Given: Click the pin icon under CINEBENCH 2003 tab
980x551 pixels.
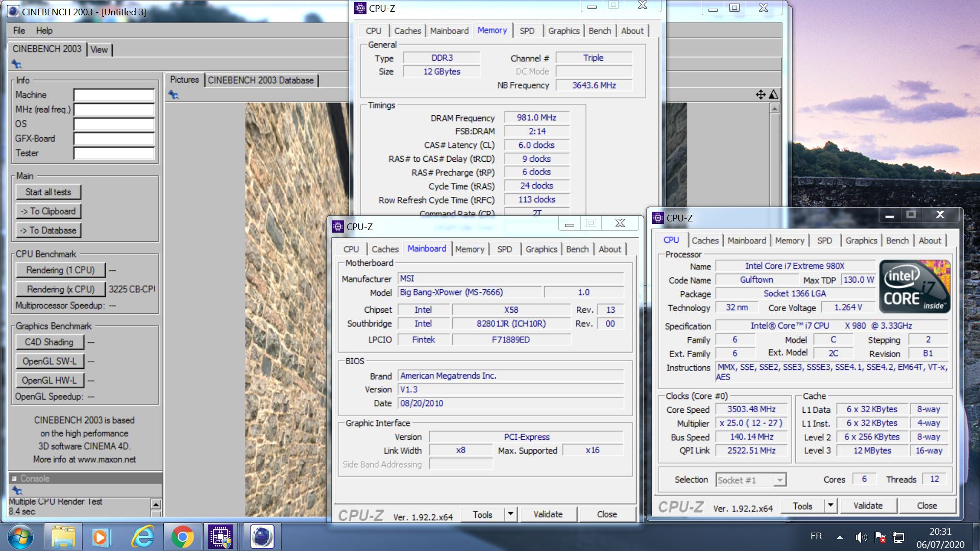Looking at the screenshot, I should (x=17, y=64).
